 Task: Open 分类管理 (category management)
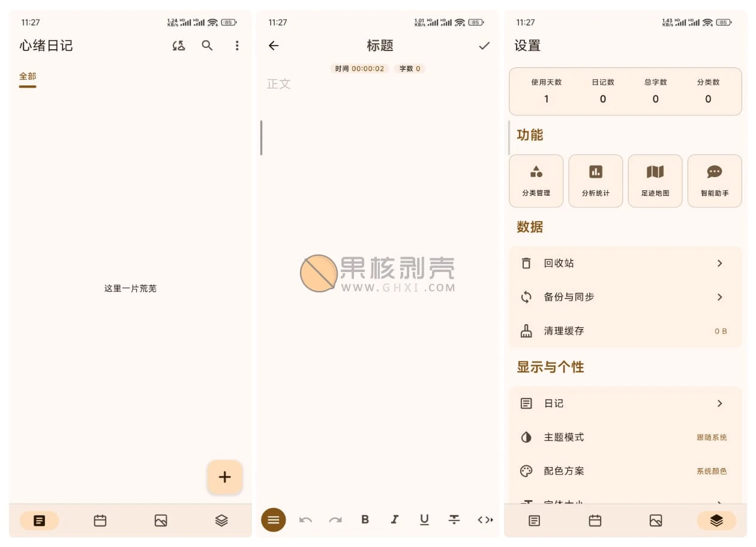[x=536, y=181]
